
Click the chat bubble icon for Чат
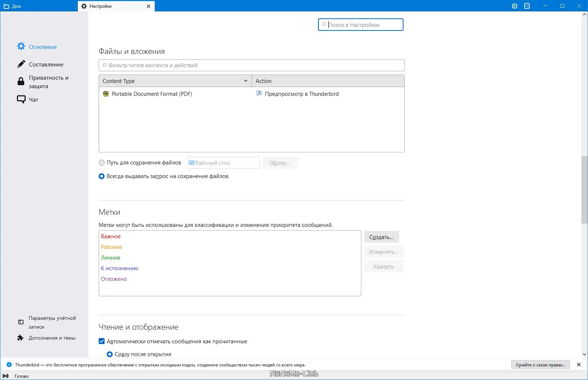[x=21, y=99]
